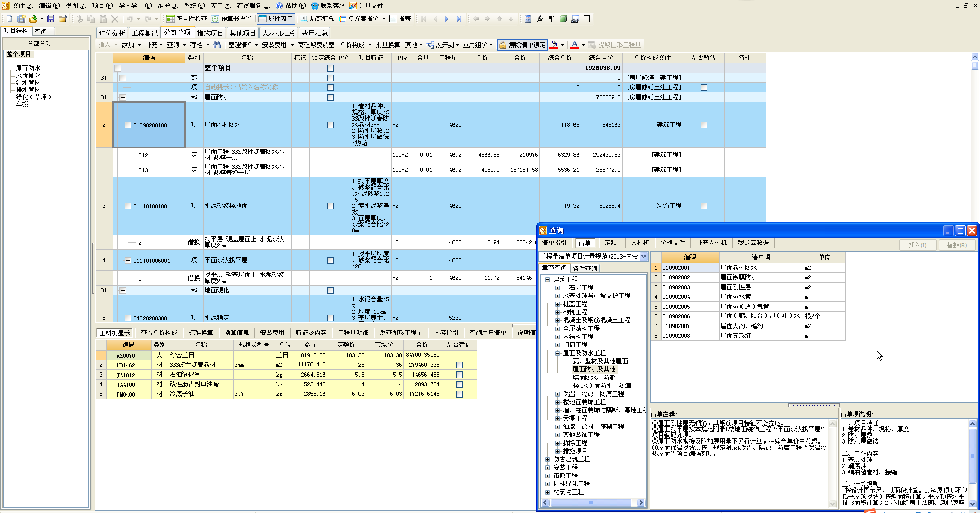The image size is (980, 513).
Task: Open 报表 reports tool
Action: coord(400,19)
